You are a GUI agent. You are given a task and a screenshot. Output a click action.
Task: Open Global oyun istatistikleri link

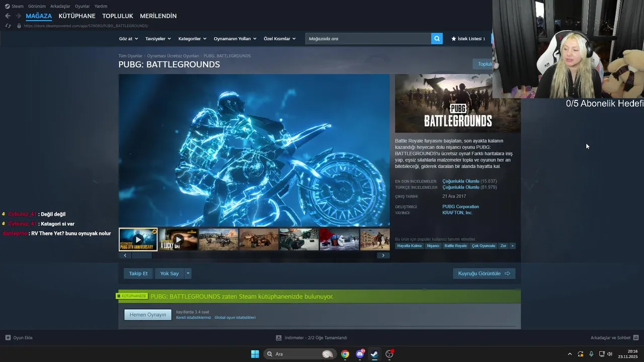(235, 318)
